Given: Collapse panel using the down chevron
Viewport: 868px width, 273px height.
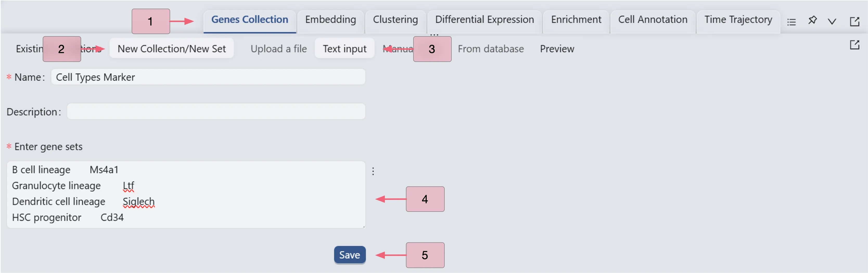Looking at the screenshot, I should (x=832, y=22).
